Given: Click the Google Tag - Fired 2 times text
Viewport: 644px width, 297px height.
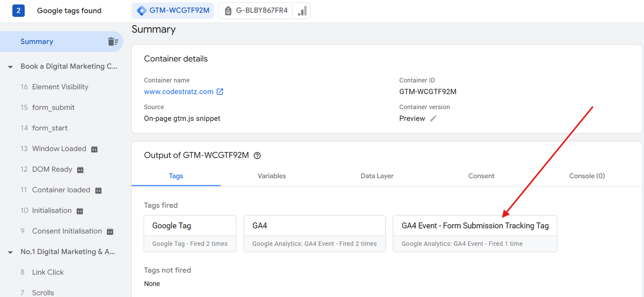Looking at the screenshot, I should click(x=190, y=244).
